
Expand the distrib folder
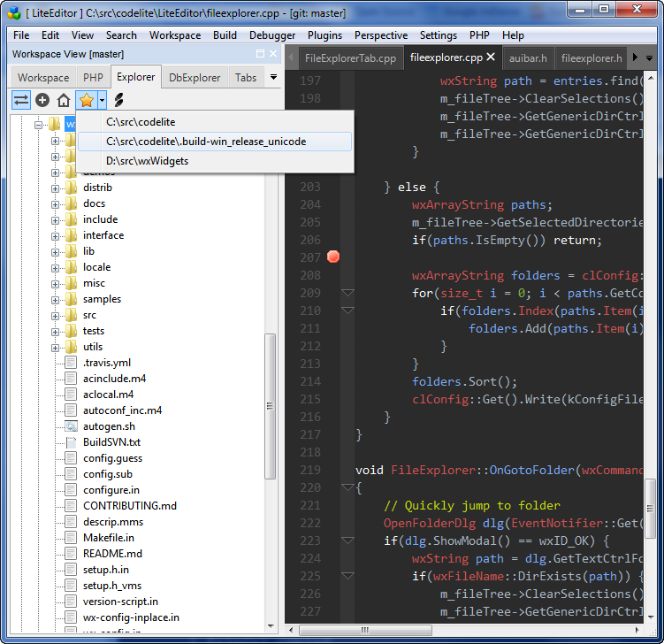click(55, 188)
